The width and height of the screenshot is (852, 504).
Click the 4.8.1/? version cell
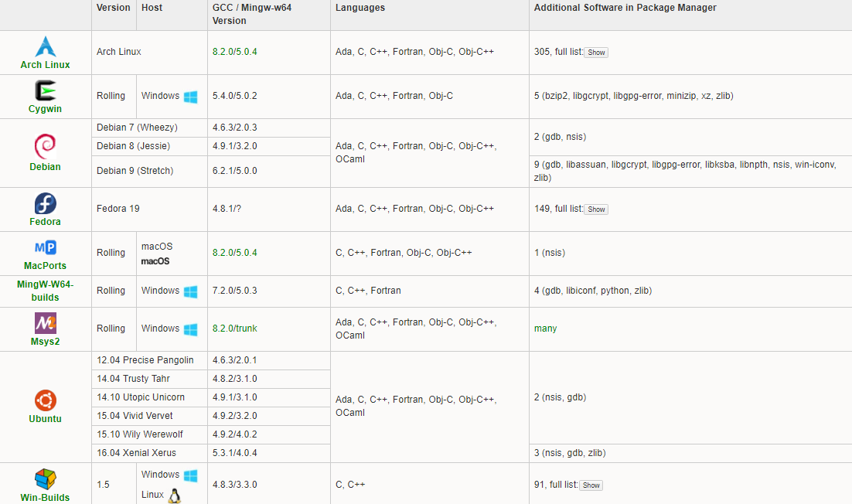pos(269,209)
